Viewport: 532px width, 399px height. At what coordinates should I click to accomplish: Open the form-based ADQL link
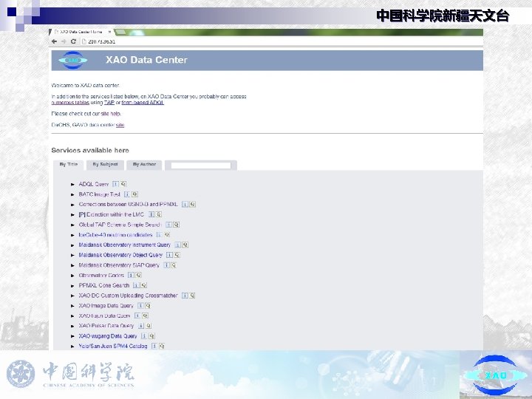pos(143,103)
